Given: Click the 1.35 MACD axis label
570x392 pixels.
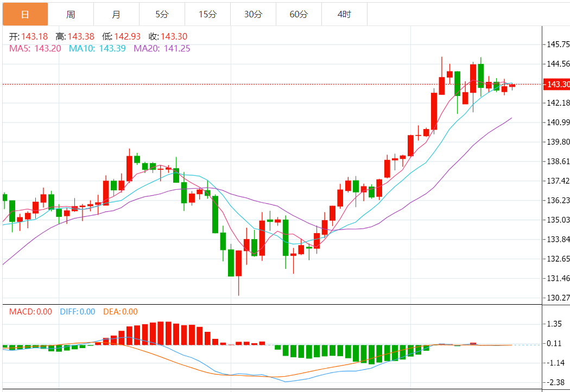Looking at the screenshot, I should click(x=554, y=324).
